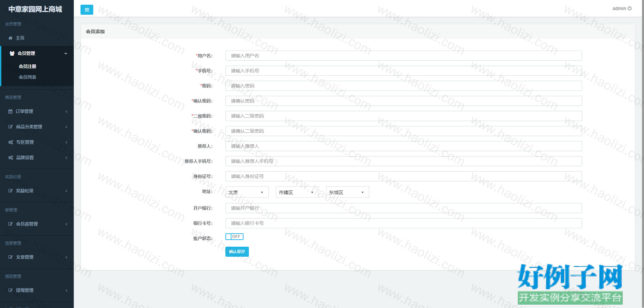
Task: Expand the 订单管理 submenu arrow
Action: tap(66, 111)
